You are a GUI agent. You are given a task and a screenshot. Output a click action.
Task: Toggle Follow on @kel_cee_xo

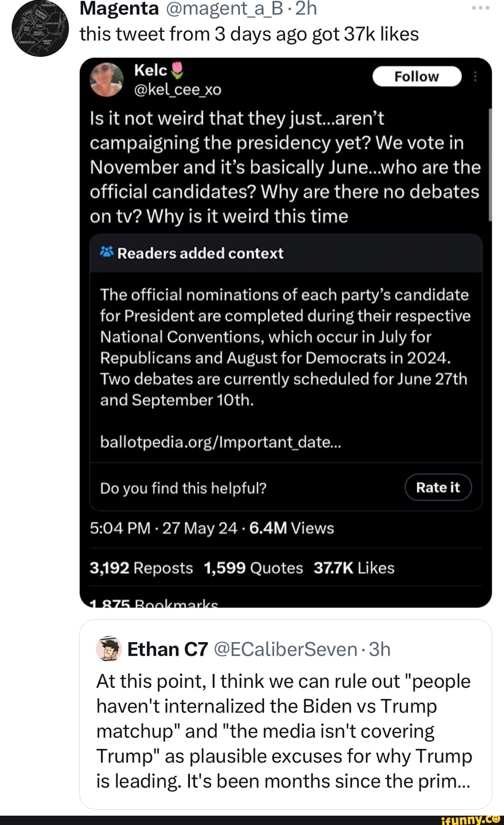(x=417, y=76)
